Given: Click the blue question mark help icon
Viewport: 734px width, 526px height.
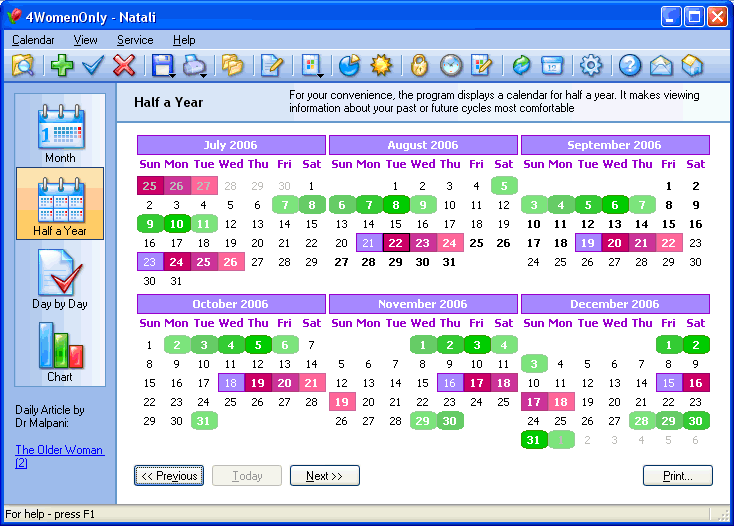Looking at the screenshot, I should 630,65.
